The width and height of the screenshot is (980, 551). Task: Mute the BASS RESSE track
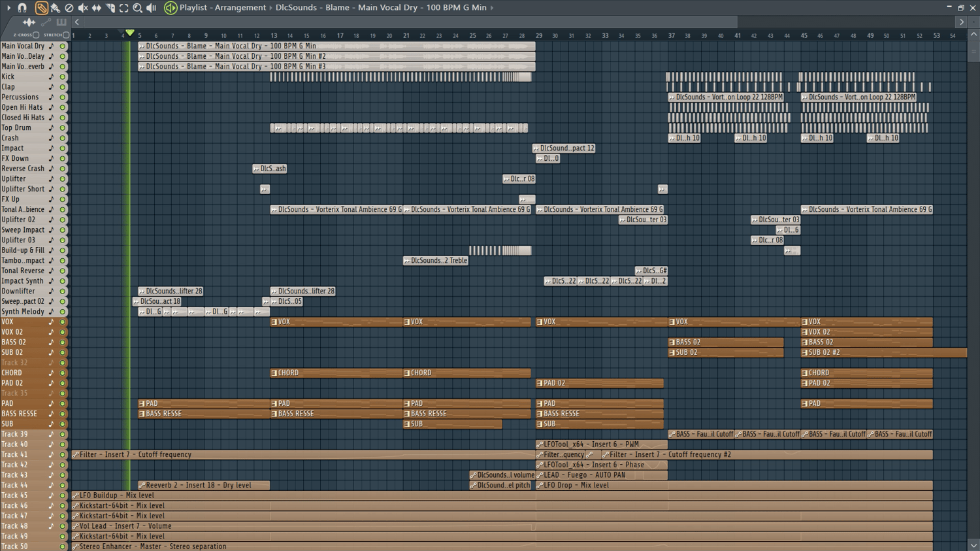pyautogui.click(x=63, y=414)
